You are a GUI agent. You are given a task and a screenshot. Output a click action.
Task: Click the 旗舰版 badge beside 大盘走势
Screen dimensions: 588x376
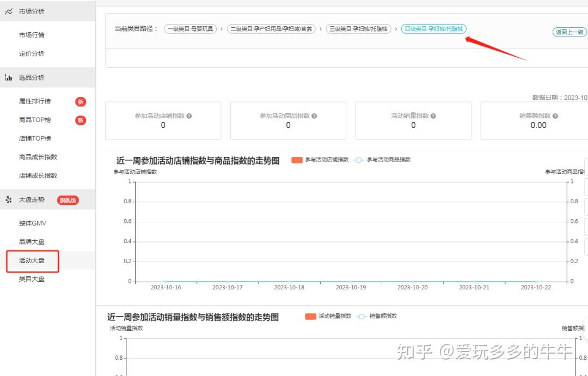68,200
